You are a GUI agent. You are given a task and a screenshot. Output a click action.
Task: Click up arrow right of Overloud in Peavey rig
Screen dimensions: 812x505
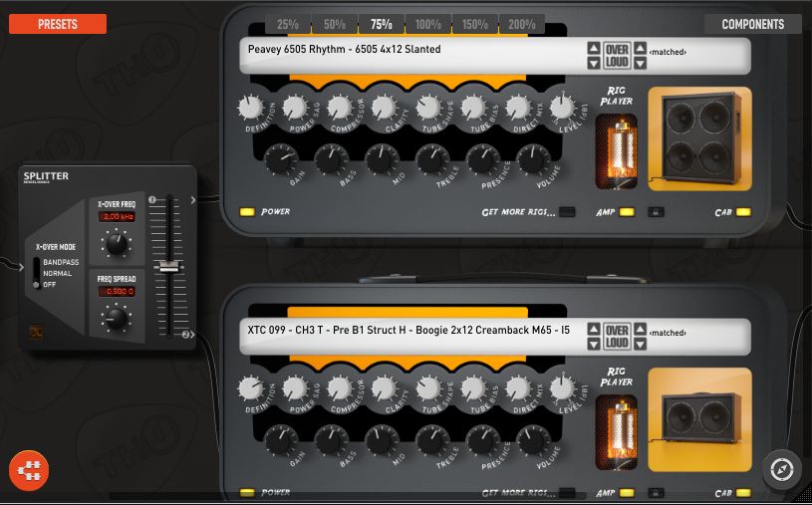point(640,48)
